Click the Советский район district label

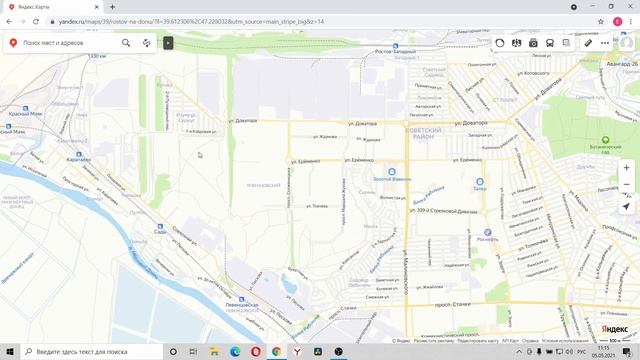pyautogui.click(x=423, y=133)
